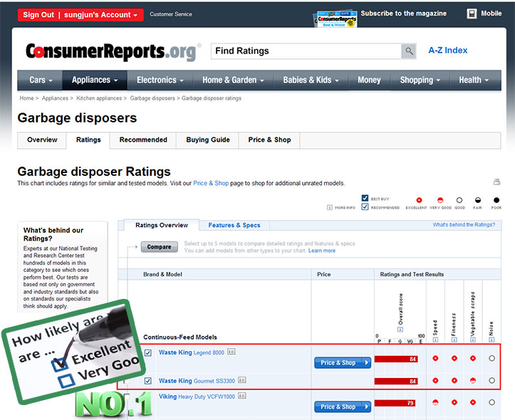
Task: Switch to the Ratings tab
Action: 88,140
